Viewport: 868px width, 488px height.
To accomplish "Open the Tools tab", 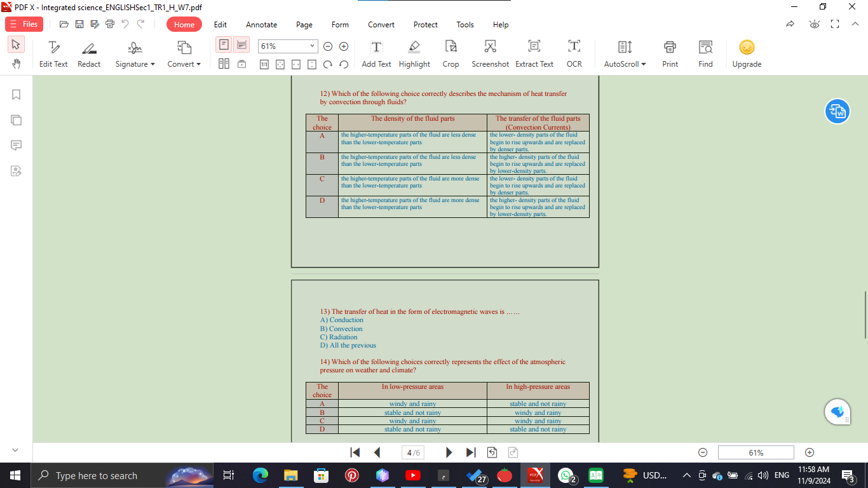I will (x=465, y=25).
